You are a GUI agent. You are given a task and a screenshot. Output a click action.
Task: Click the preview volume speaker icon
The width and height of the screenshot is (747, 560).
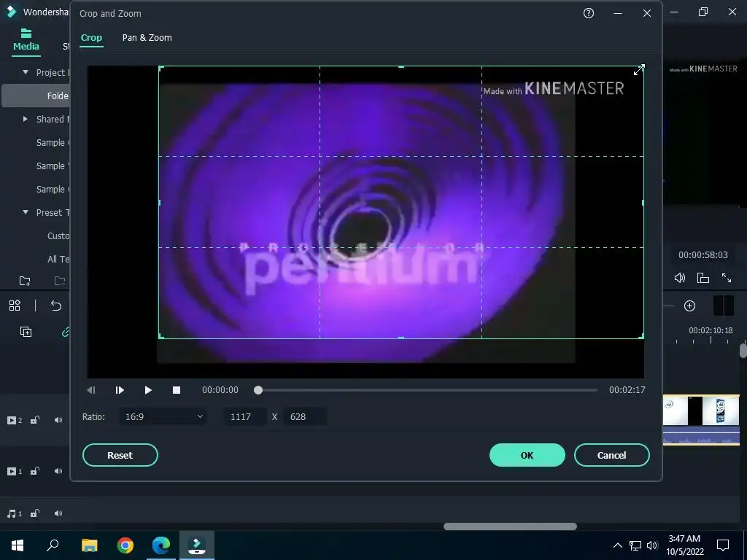tap(680, 278)
